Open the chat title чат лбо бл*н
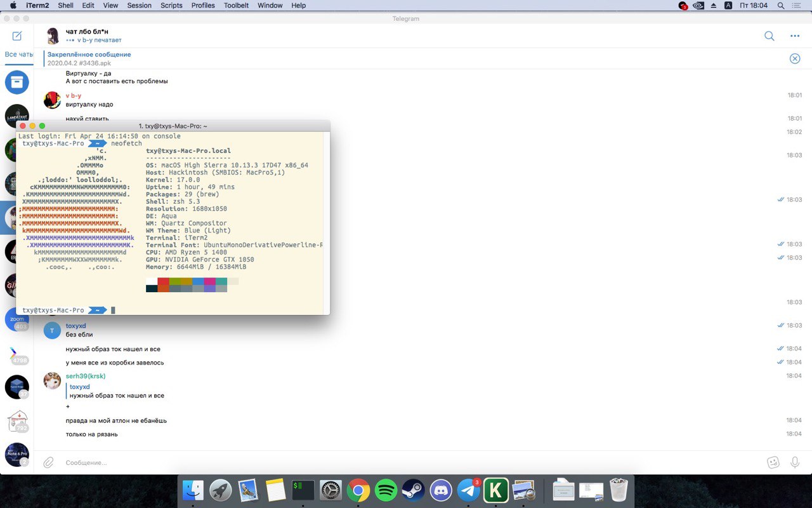The image size is (812, 508). pyautogui.click(x=87, y=31)
